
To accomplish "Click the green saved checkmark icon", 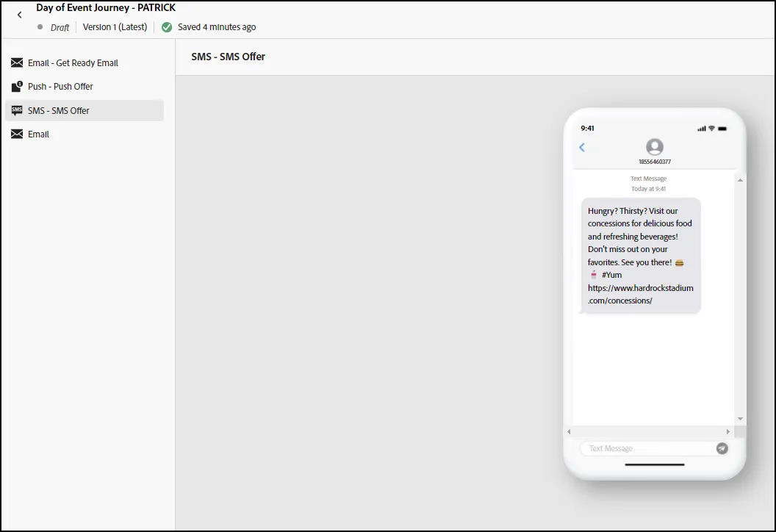I will 167,27.
